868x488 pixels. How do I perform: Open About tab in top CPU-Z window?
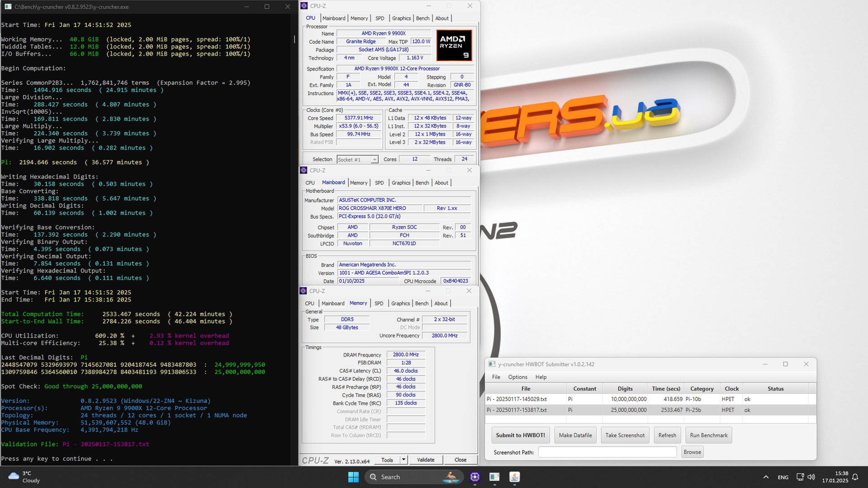click(442, 18)
